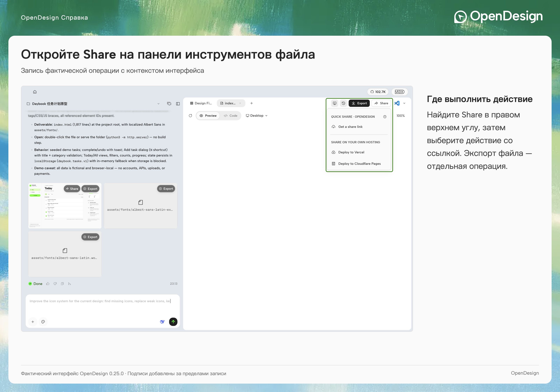Click the blue agent icon in composer

(x=162, y=322)
